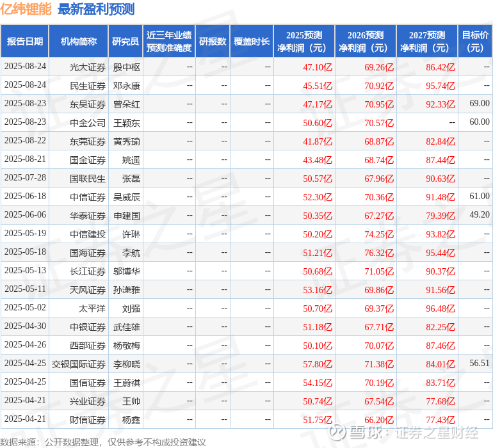Click the 报告日期 column header
The height and width of the screenshot is (448, 493).
coord(24,42)
